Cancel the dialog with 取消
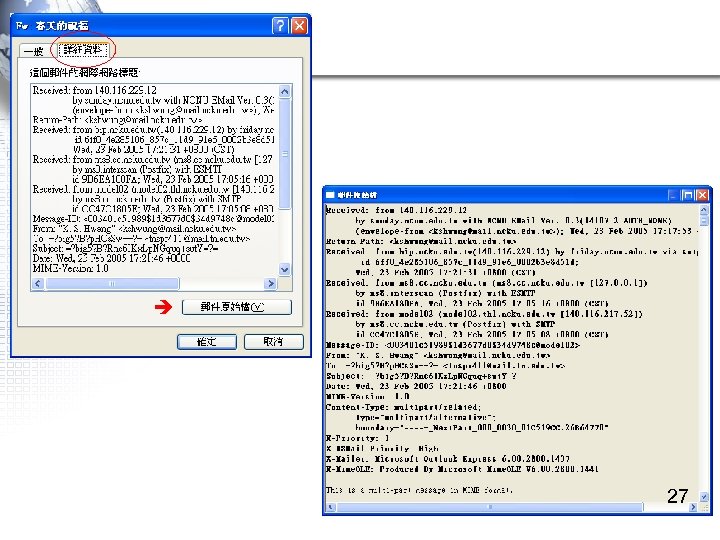 coord(274,342)
